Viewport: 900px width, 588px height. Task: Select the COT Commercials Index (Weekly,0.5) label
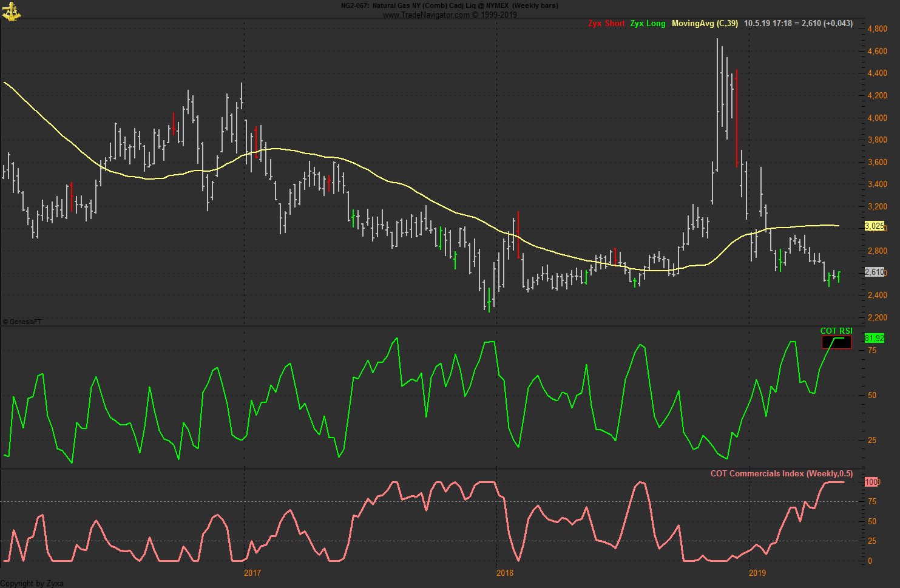pyautogui.click(x=781, y=473)
